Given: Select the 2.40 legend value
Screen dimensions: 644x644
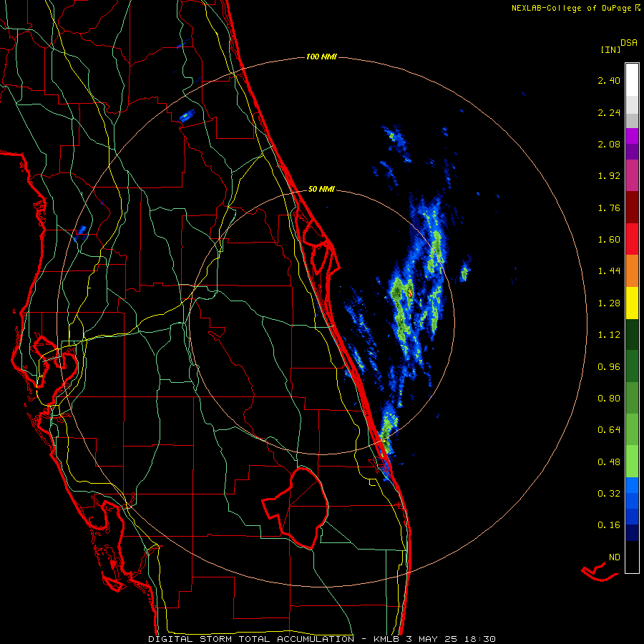Looking at the screenshot, I should 609,80.
